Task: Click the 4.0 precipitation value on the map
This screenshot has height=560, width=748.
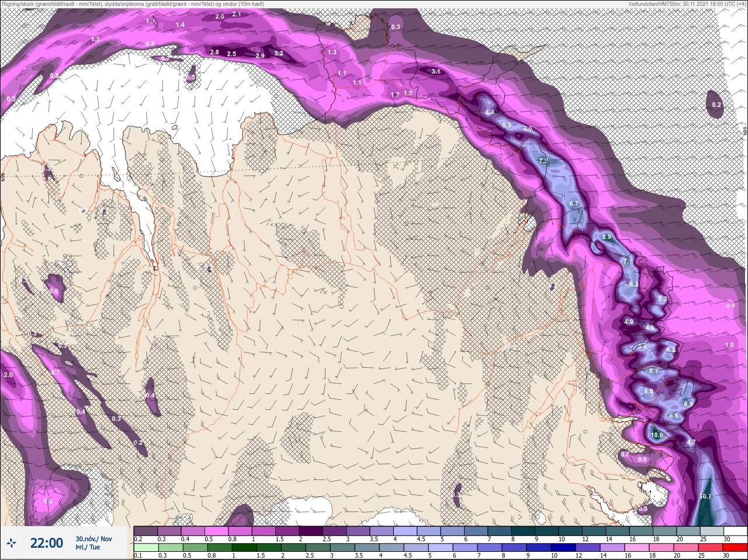Action: (x=629, y=322)
